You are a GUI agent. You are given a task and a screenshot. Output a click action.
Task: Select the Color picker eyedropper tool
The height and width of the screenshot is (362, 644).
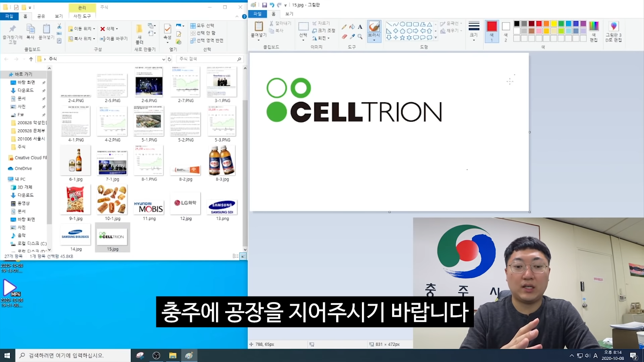tap(352, 37)
